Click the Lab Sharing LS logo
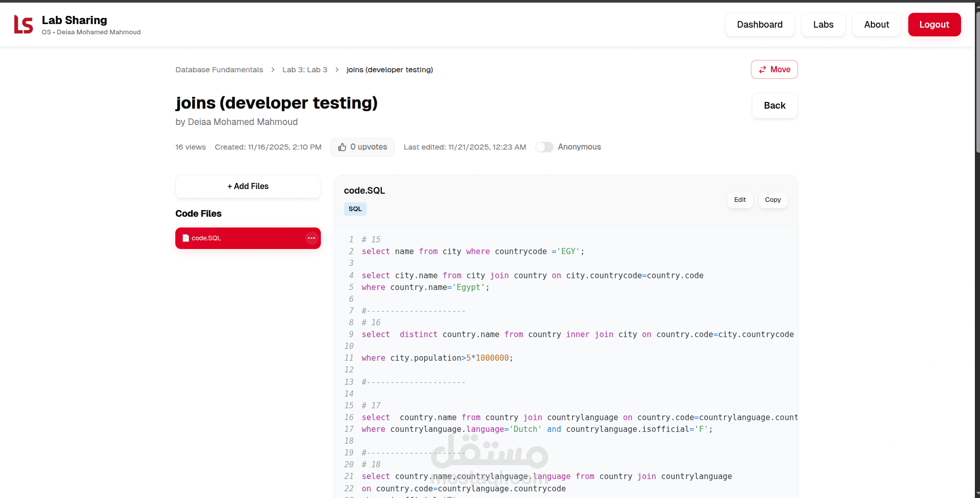This screenshot has width=980, height=498. point(24,25)
